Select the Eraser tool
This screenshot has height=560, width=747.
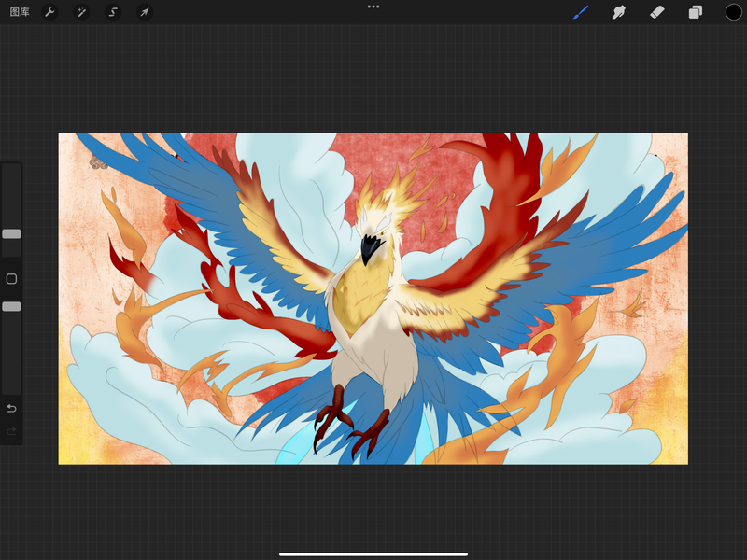(657, 12)
